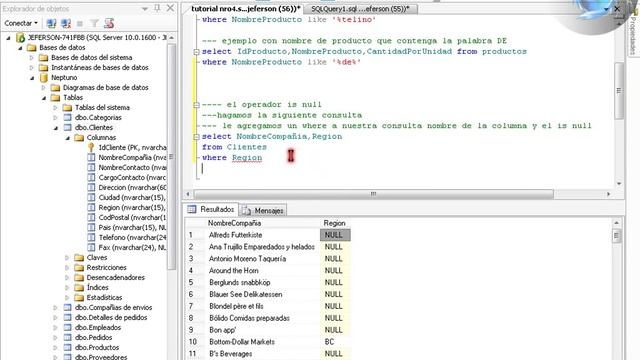The image size is (640, 360).
Task: Open the Conectar dropdown in Object Explorer
Action: pos(21,23)
